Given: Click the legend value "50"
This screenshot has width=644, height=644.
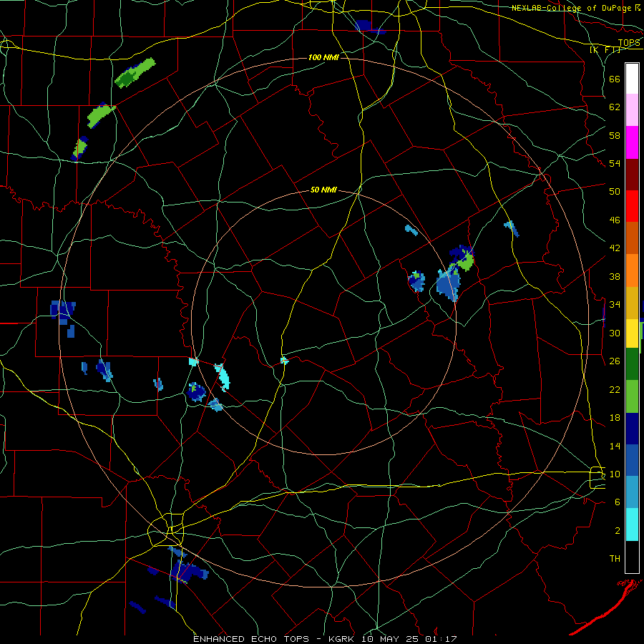Looking at the screenshot, I should [x=615, y=192].
